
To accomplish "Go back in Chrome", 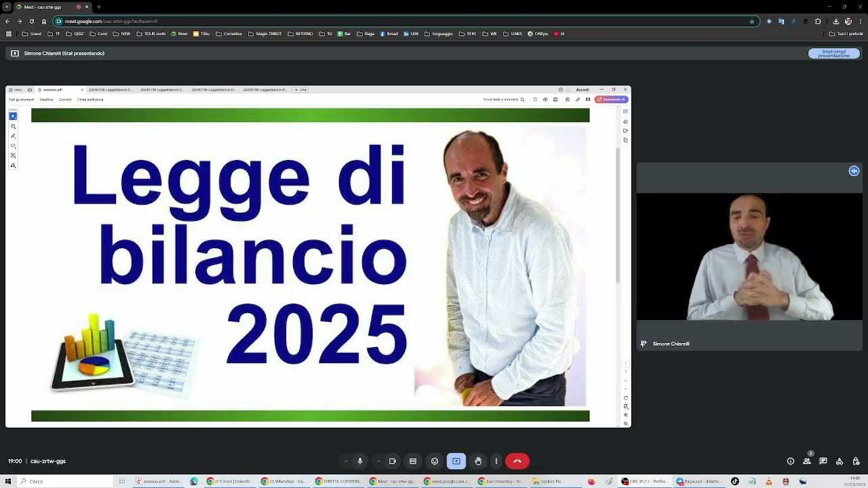I will (x=7, y=21).
